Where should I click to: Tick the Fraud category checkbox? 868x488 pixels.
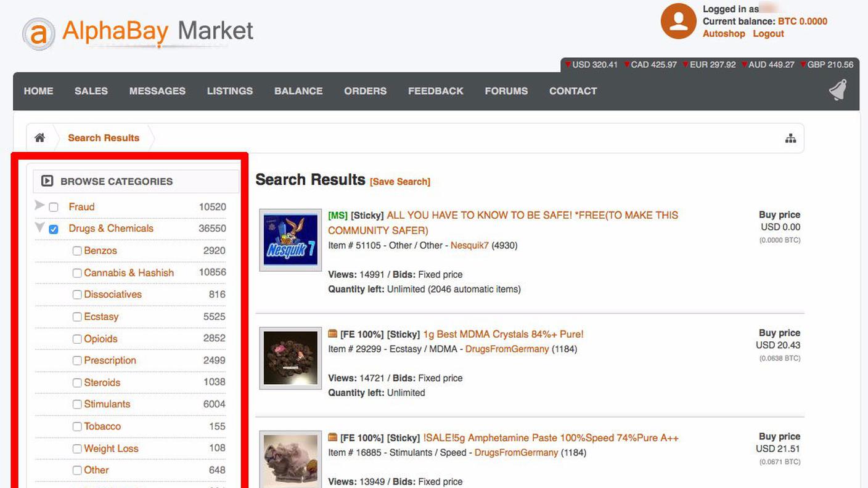[x=54, y=208]
